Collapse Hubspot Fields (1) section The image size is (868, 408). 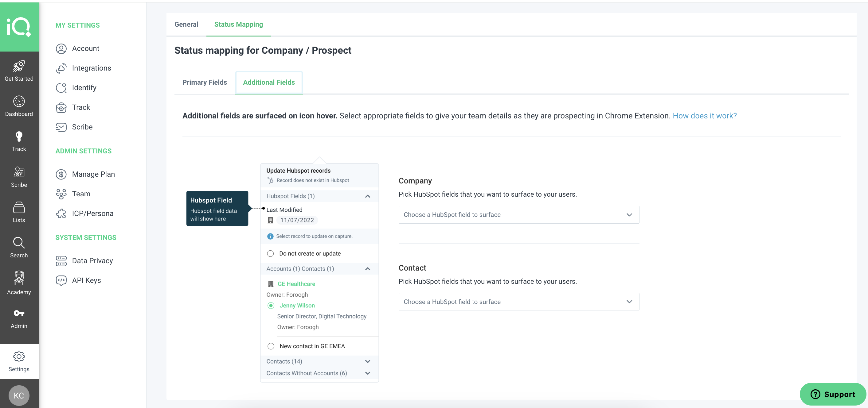[367, 196]
